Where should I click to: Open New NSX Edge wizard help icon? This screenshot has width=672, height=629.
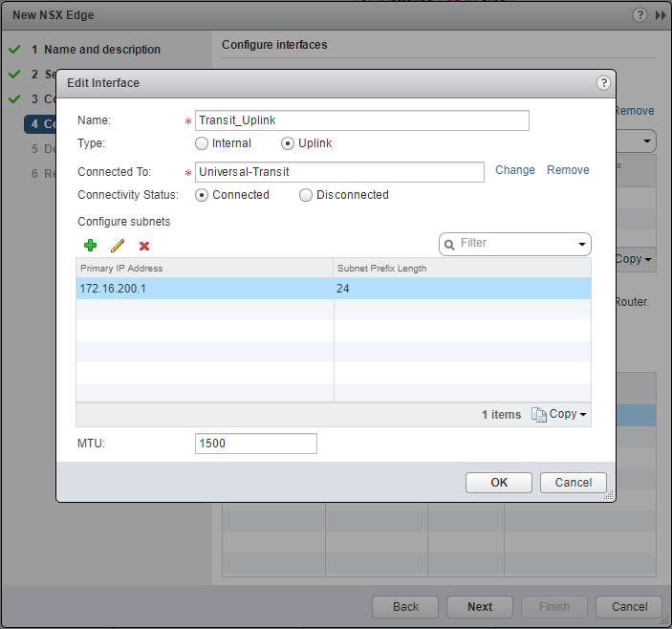pyautogui.click(x=639, y=15)
